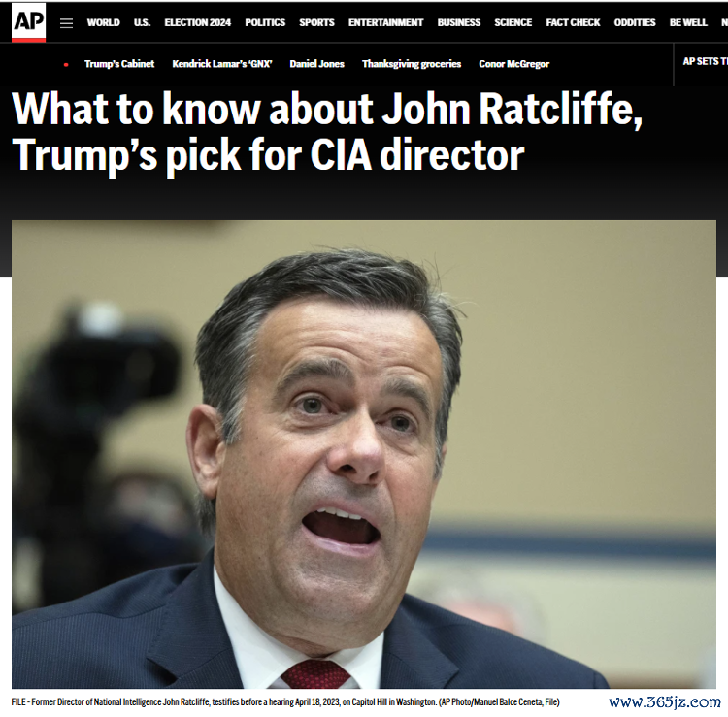Viewport: 728px width, 717px height.
Task: Open Thanksgiving groceries trending topic
Action: click(412, 64)
